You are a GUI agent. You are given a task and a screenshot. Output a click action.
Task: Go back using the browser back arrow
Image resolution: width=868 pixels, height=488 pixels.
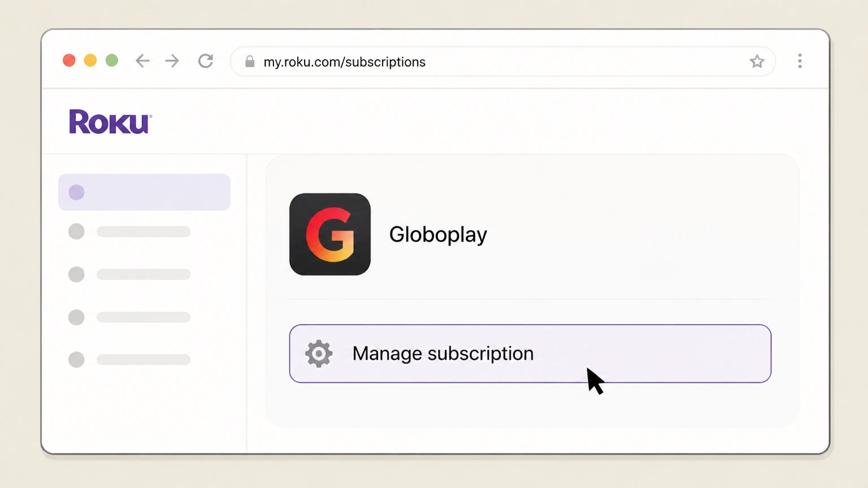[x=142, y=61]
